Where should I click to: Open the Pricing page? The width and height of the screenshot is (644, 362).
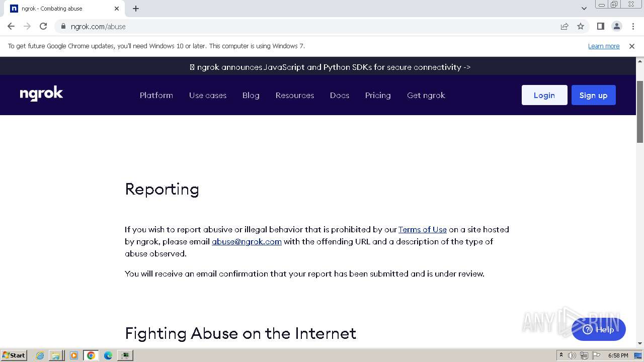point(378,95)
